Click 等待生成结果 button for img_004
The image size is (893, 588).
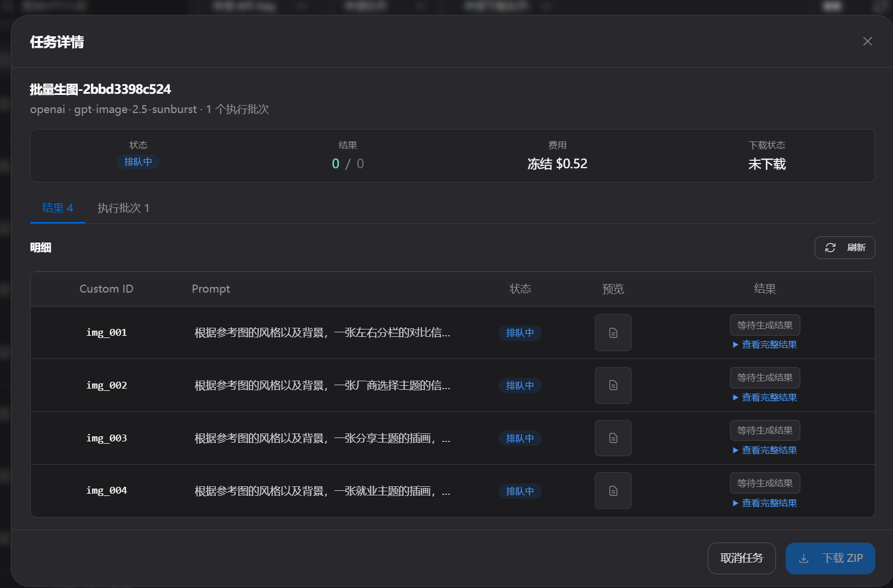(765, 483)
